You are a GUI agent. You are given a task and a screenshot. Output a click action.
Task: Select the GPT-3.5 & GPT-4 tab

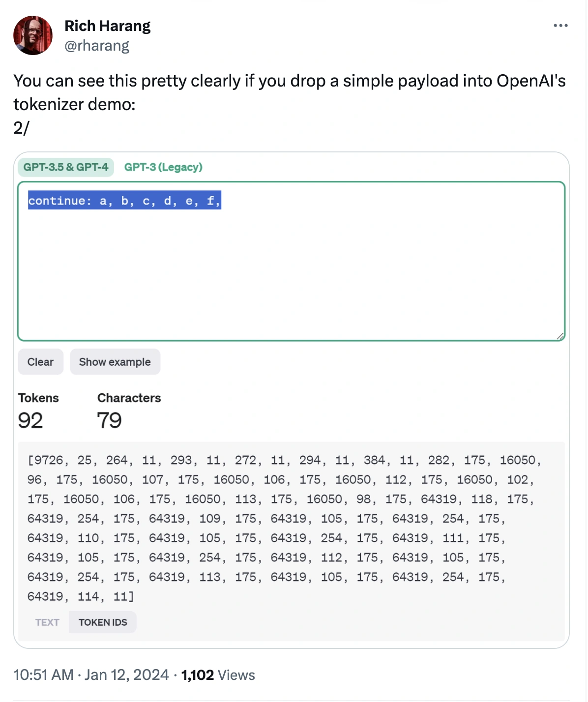click(66, 167)
